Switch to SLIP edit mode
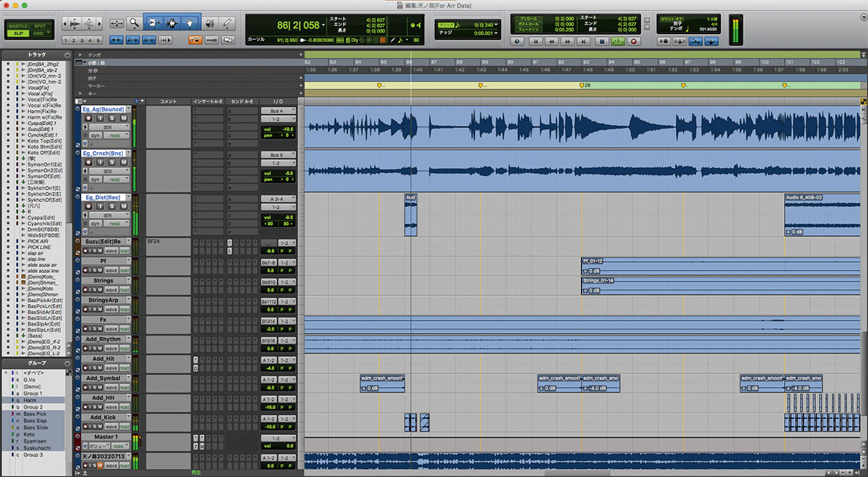 click(18, 33)
